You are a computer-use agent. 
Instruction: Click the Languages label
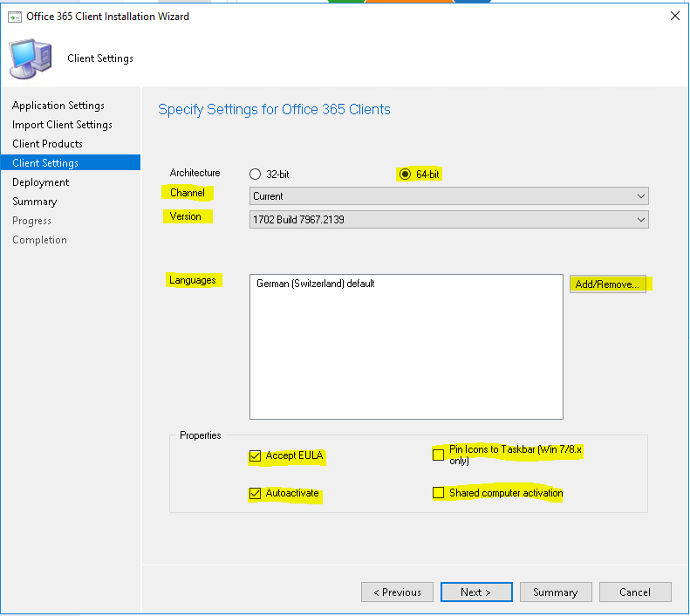tap(193, 280)
